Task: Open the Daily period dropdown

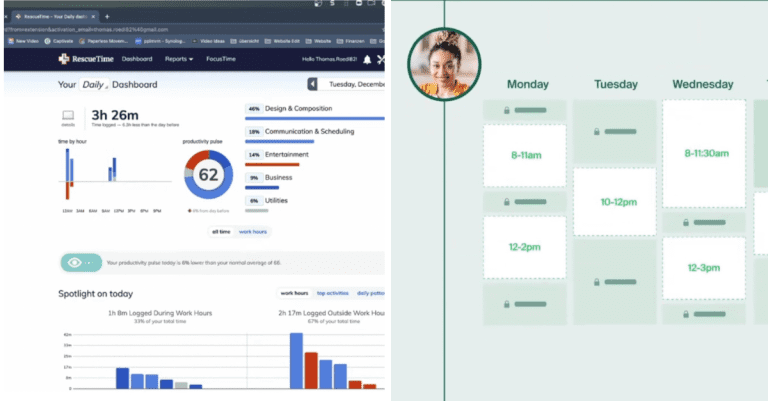Action: pos(94,84)
